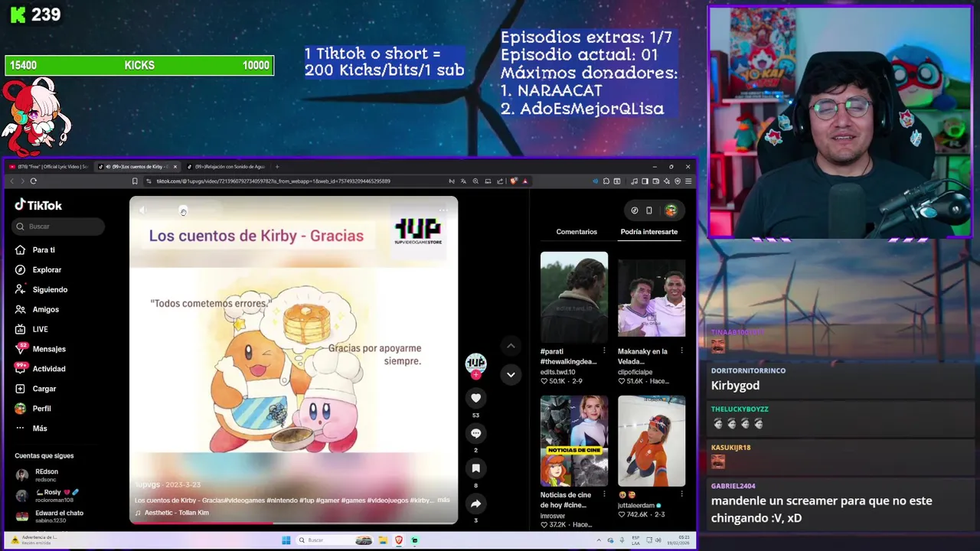Image resolution: width=980 pixels, height=551 pixels.
Task: Open juttaleerdam creator link
Action: click(x=636, y=506)
